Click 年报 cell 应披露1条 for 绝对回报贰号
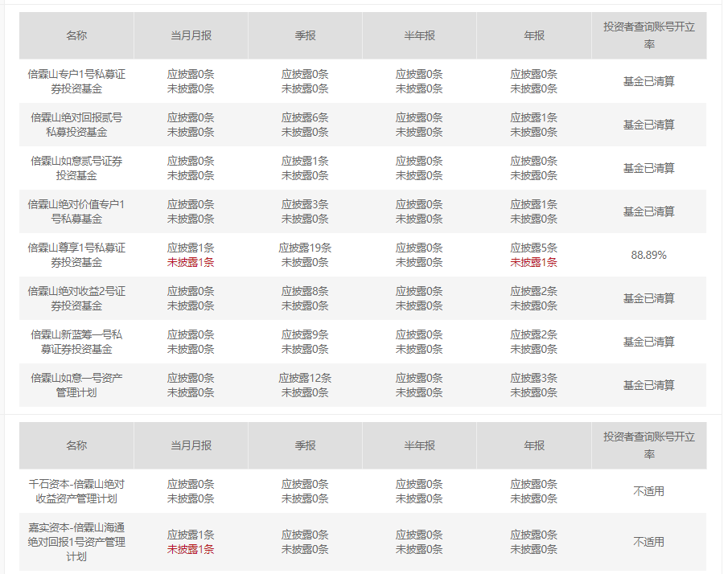This screenshot has width=728, height=574. tap(534, 125)
